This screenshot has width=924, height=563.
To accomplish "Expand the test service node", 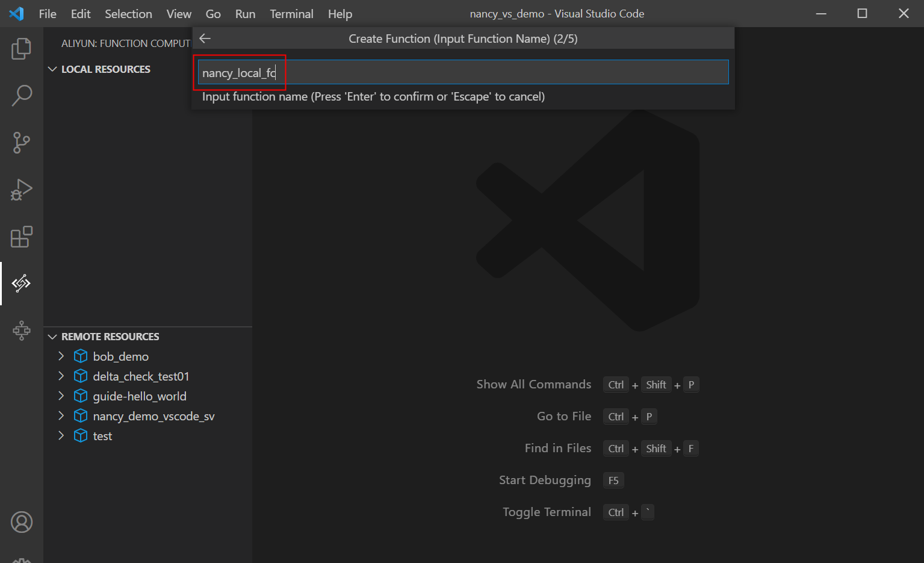I will tap(61, 436).
